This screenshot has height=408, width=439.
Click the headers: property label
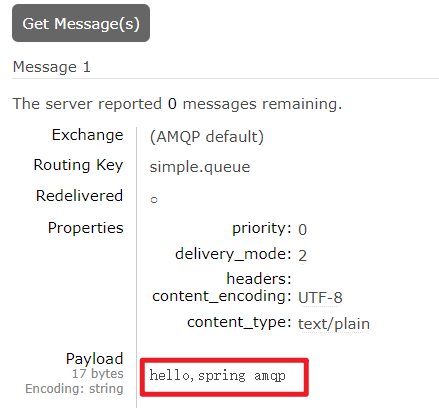click(x=259, y=279)
